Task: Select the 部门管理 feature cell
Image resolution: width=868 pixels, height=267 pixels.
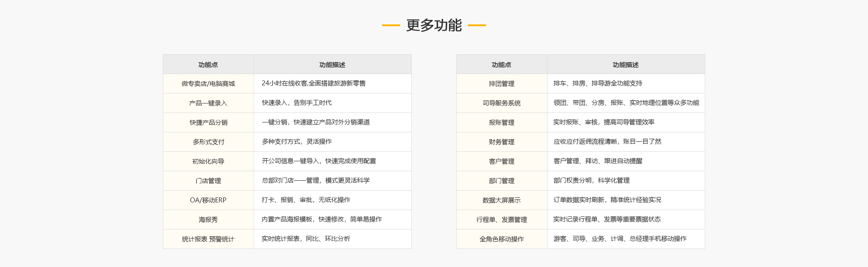Action: click(x=501, y=181)
